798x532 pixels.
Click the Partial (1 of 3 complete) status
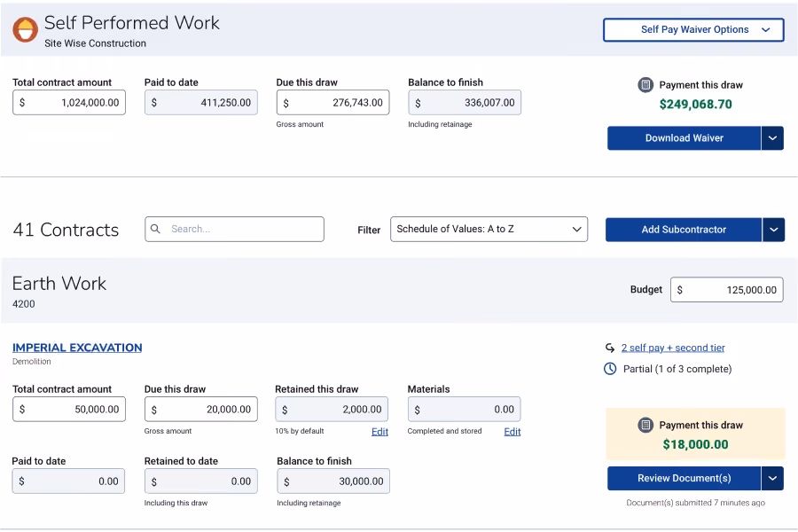pyautogui.click(x=677, y=369)
